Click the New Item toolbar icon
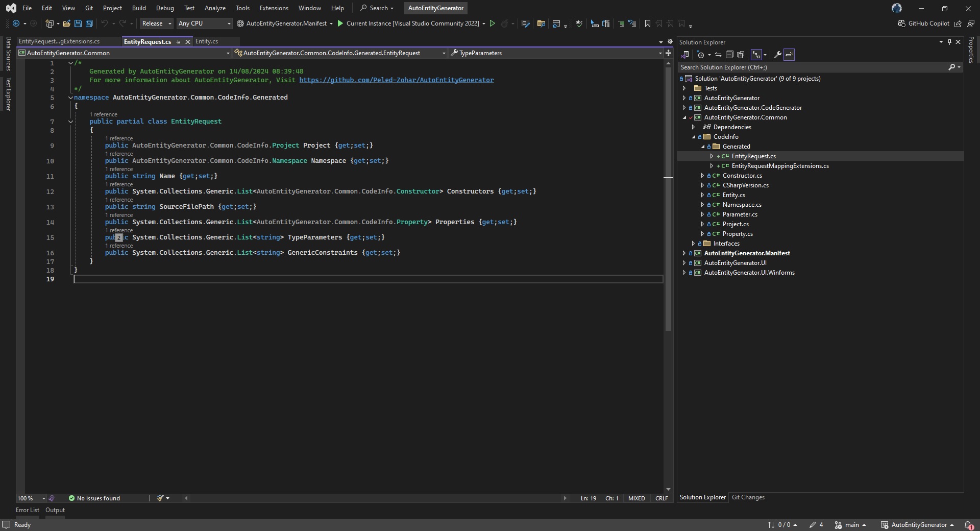Image resolution: width=980 pixels, height=531 pixels. coord(50,23)
